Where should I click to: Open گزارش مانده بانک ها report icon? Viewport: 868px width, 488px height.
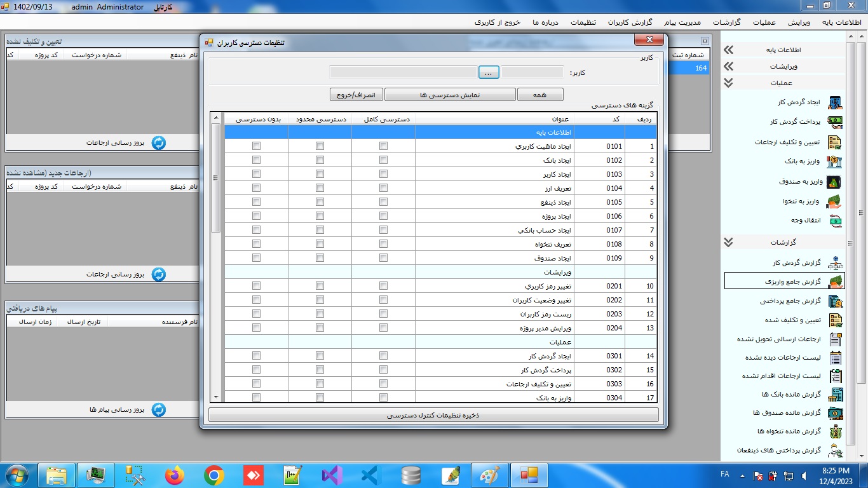point(835,395)
